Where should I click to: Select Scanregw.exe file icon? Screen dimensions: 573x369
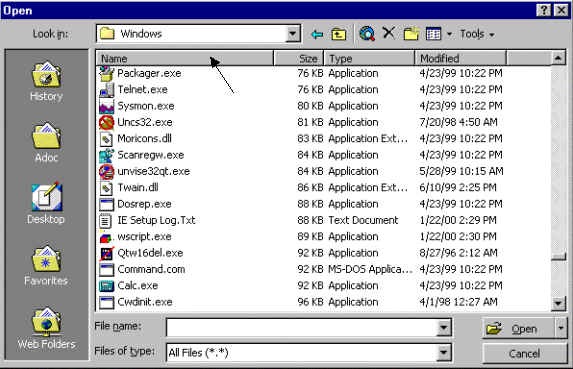[106, 155]
